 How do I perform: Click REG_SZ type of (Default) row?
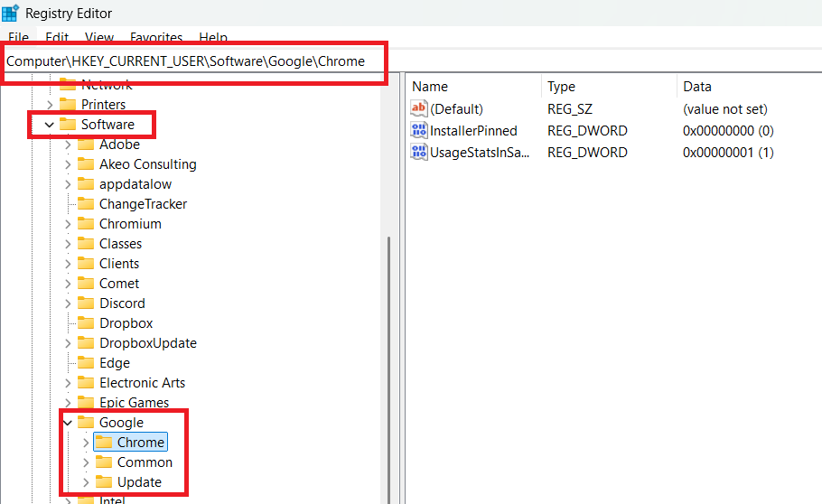[x=570, y=109]
